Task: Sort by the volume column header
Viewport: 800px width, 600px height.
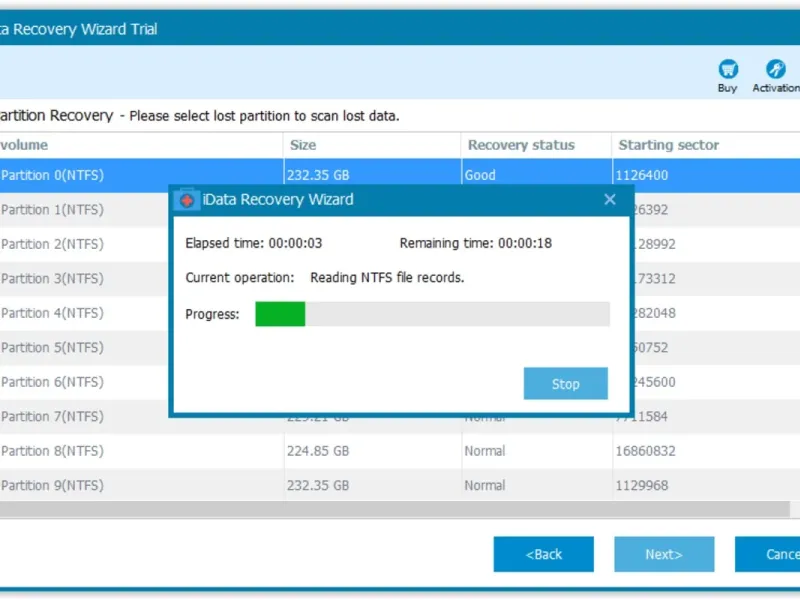Action: (141, 145)
